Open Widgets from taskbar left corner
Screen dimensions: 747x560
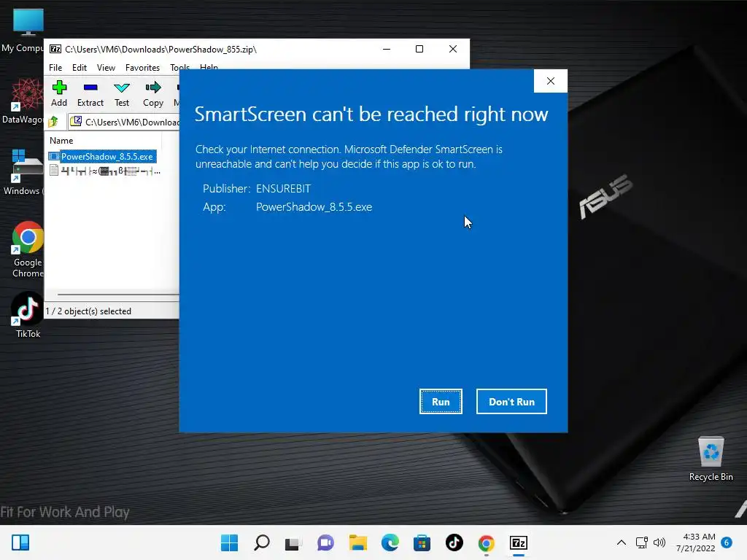[20, 542]
